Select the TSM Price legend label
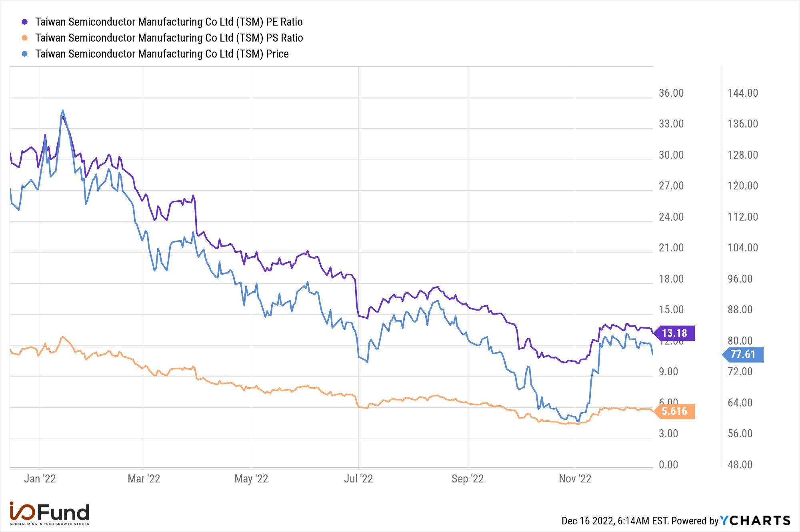The width and height of the screenshot is (800, 532). 162,54
